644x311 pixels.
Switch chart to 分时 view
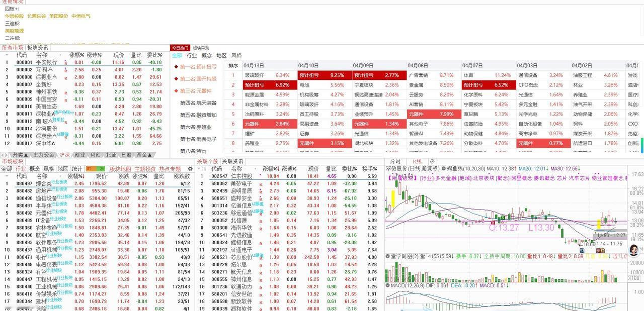coord(395,161)
